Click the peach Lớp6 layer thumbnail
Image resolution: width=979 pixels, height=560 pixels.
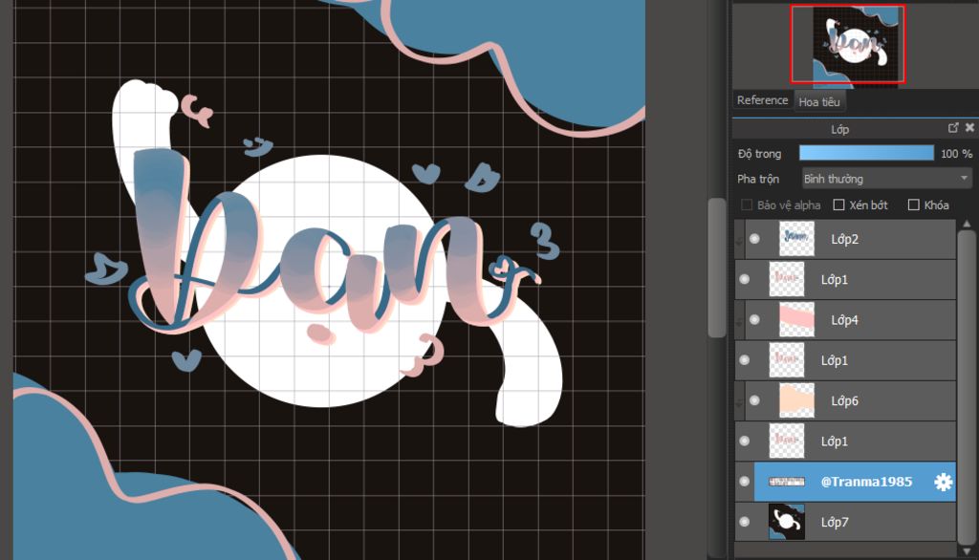pos(796,400)
